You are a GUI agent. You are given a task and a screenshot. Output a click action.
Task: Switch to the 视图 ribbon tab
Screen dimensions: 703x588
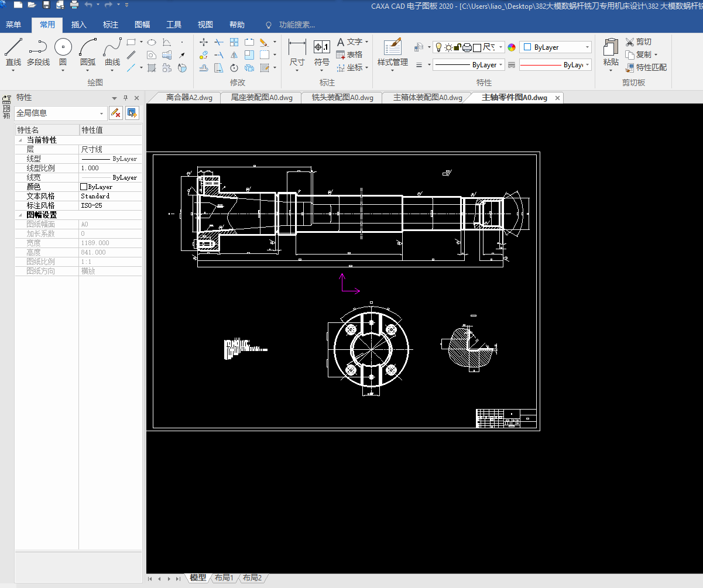(x=205, y=25)
